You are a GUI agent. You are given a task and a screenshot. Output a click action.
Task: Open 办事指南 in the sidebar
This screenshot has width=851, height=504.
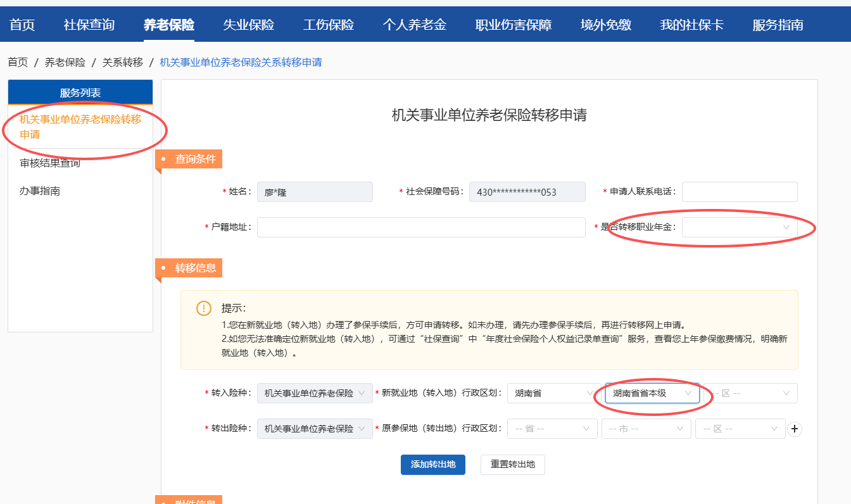40,191
